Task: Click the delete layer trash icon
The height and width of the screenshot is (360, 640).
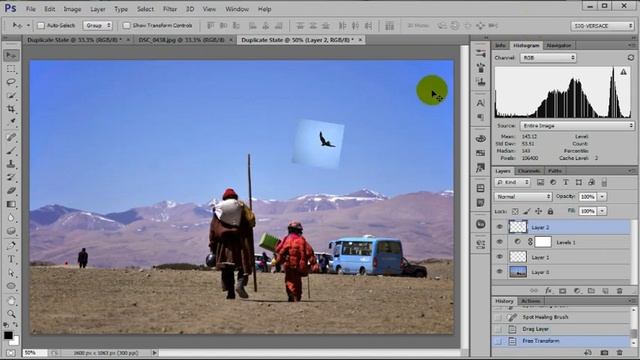Action: click(x=620, y=291)
